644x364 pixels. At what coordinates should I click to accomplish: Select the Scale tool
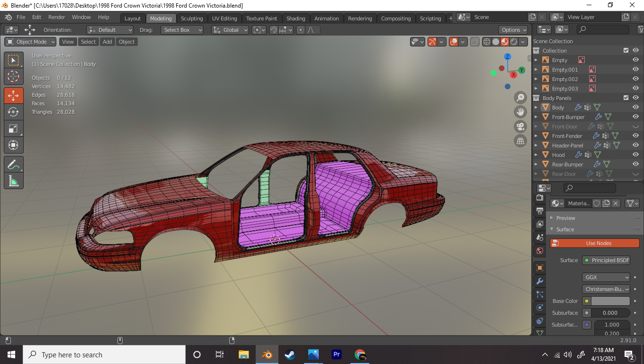click(x=14, y=128)
